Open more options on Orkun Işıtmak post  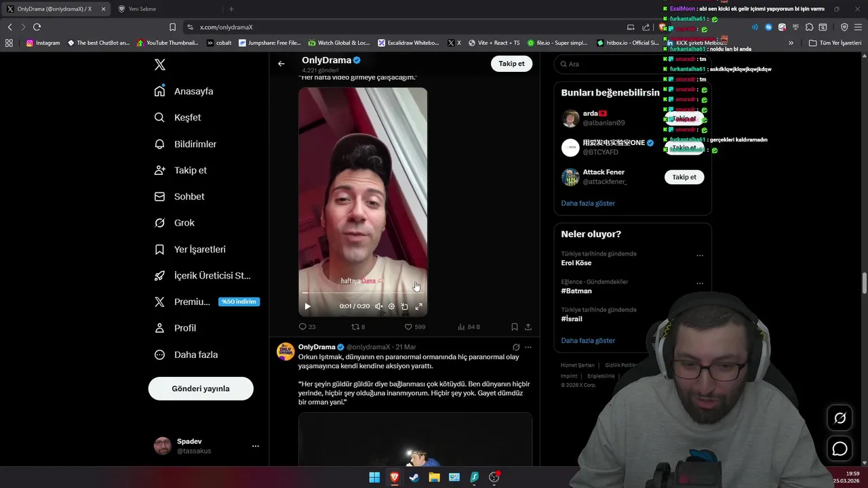(528, 347)
